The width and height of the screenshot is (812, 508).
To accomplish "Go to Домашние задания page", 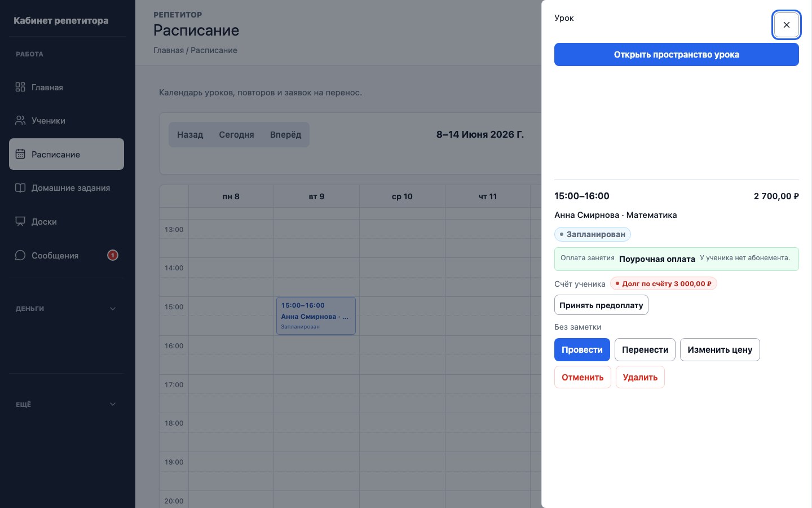I will click(x=67, y=188).
